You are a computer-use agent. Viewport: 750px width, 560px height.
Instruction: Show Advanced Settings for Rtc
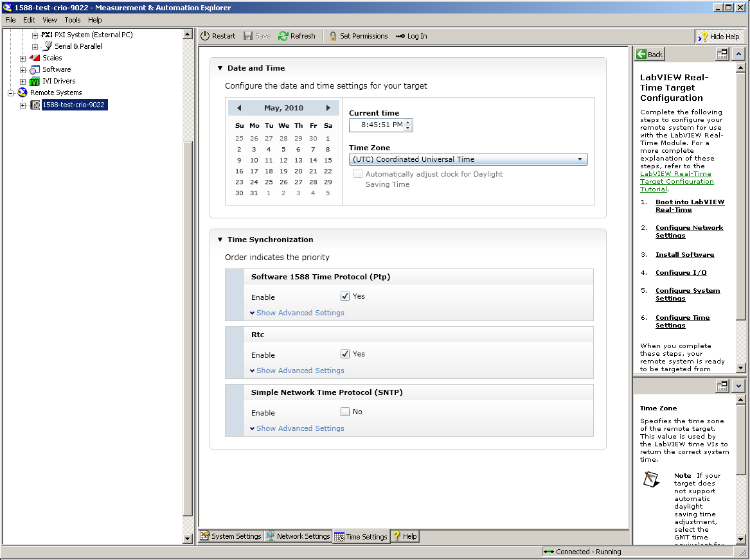(x=297, y=371)
